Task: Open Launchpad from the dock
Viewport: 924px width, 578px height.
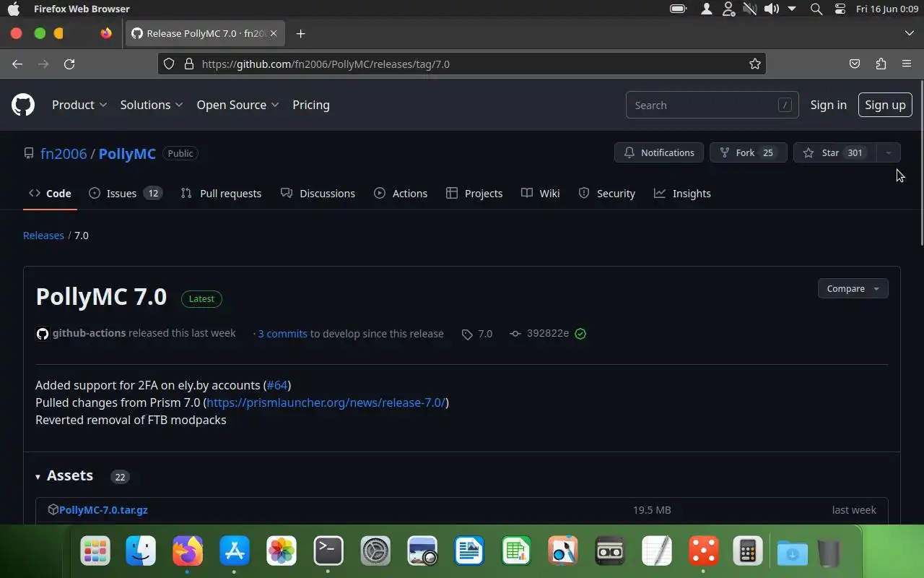Action: tap(95, 552)
